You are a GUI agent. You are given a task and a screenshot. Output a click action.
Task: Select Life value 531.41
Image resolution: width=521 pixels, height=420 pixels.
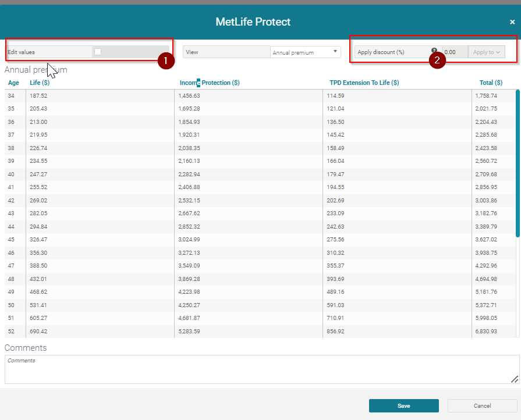click(38, 305)
